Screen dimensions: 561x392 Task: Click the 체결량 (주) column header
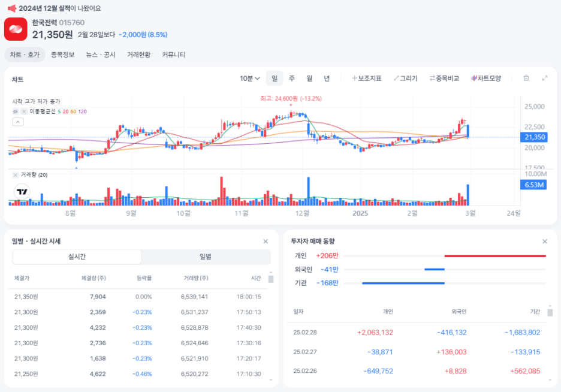[x=93, y=278]
